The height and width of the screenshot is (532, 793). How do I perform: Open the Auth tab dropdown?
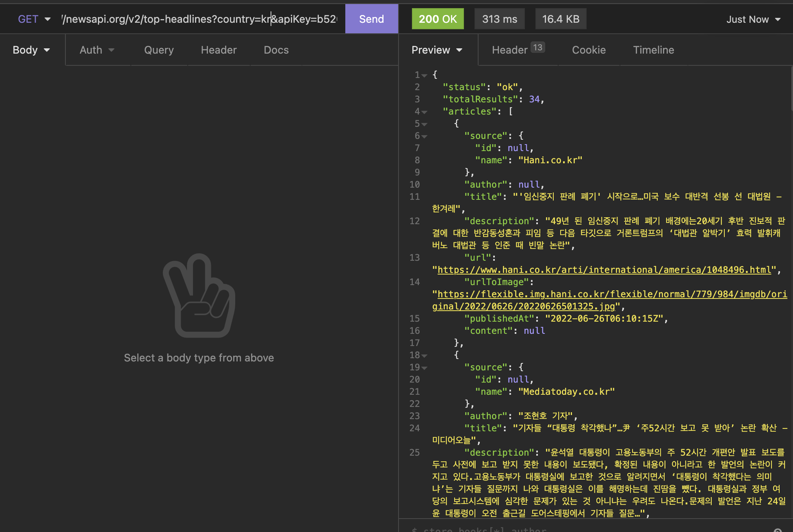(x=97, y=50)
